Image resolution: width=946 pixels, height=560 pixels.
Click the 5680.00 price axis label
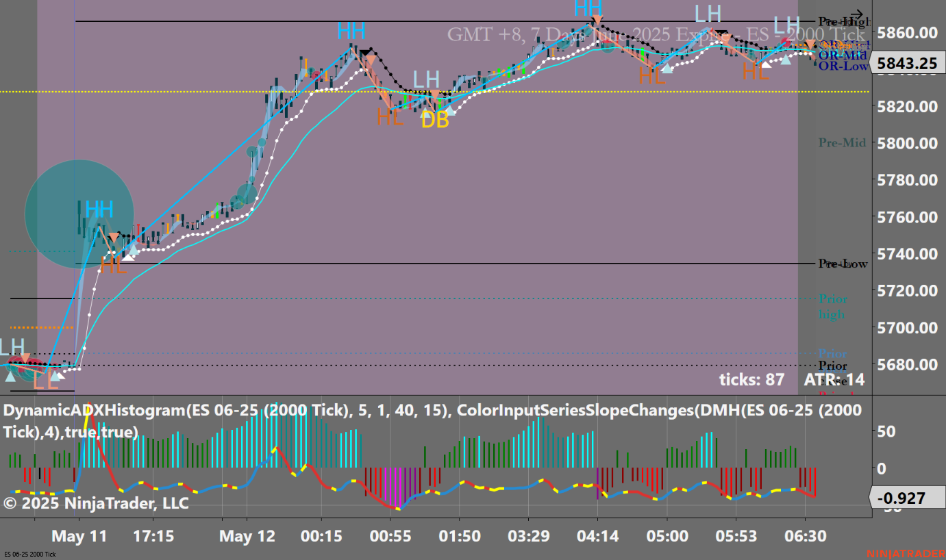[906, 364]
